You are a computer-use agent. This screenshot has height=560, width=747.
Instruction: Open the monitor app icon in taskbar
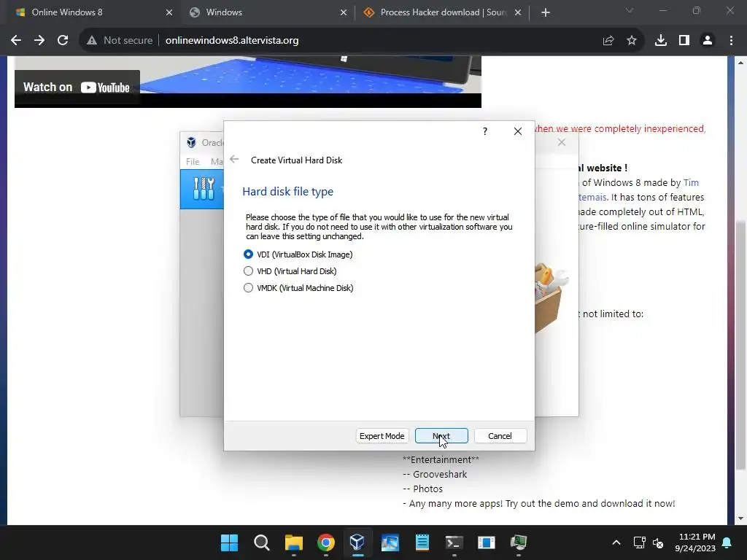(x=519, y=542)
